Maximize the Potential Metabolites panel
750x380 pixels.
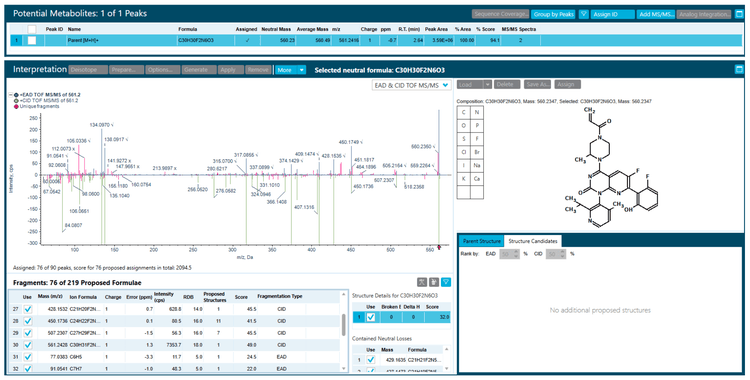point(739,14)
